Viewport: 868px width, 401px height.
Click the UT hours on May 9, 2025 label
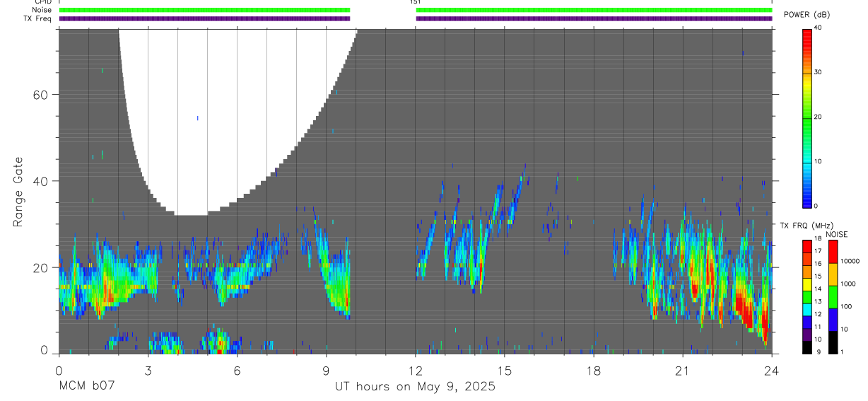pyautogui.click(x=415, y=387)
